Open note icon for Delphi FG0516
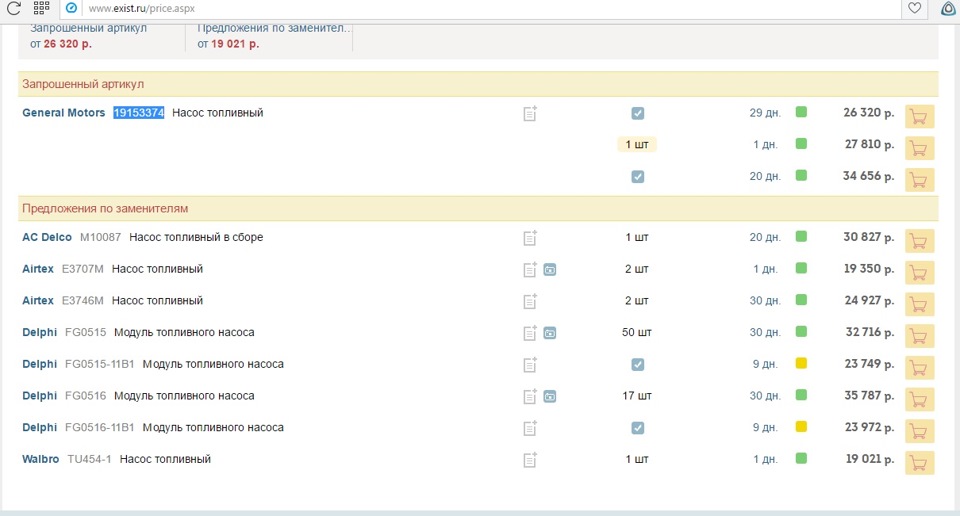The width and height of the screenshot is (960, 516). [x=530, y=397]
